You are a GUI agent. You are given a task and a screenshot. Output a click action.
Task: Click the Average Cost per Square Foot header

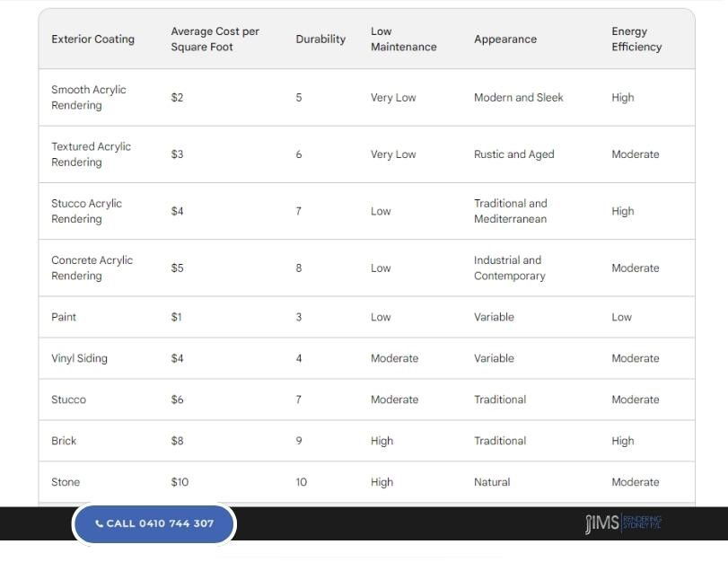pyautogui.click(x=215, y=39)
